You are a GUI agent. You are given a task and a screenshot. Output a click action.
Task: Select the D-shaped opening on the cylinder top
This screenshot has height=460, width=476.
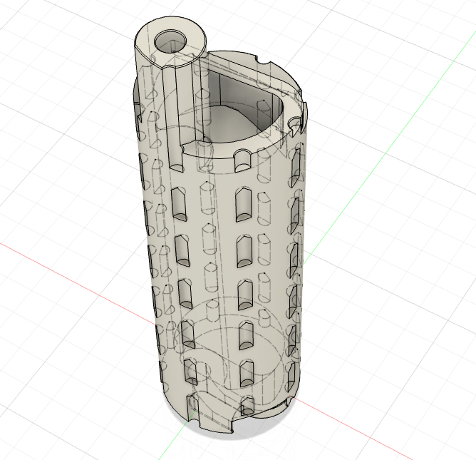click(246, 107)
